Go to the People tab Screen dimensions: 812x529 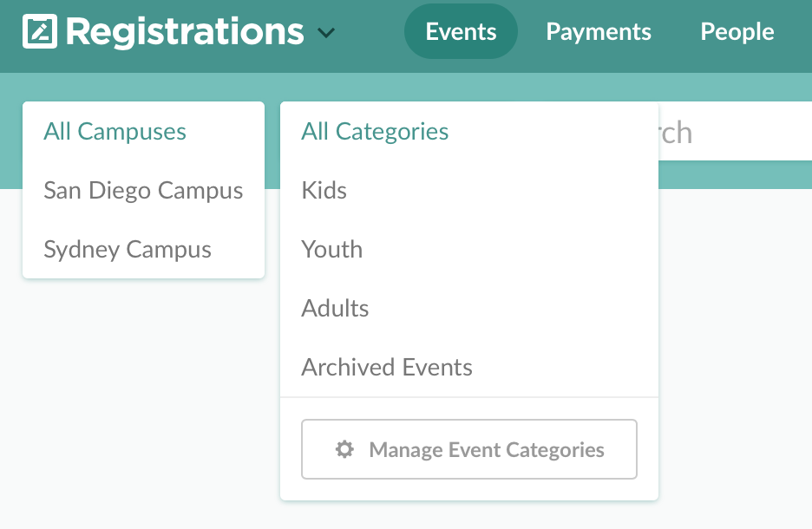click(737, 32)
